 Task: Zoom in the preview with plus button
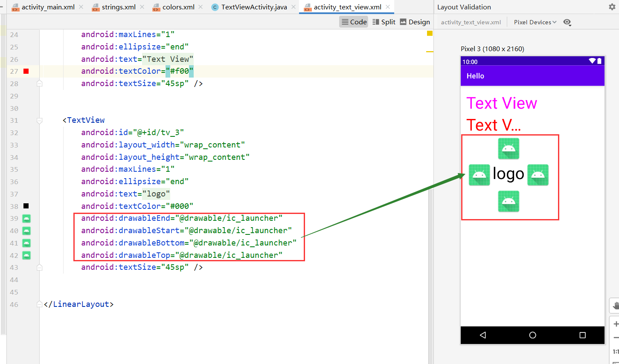[x=616, y=324]
